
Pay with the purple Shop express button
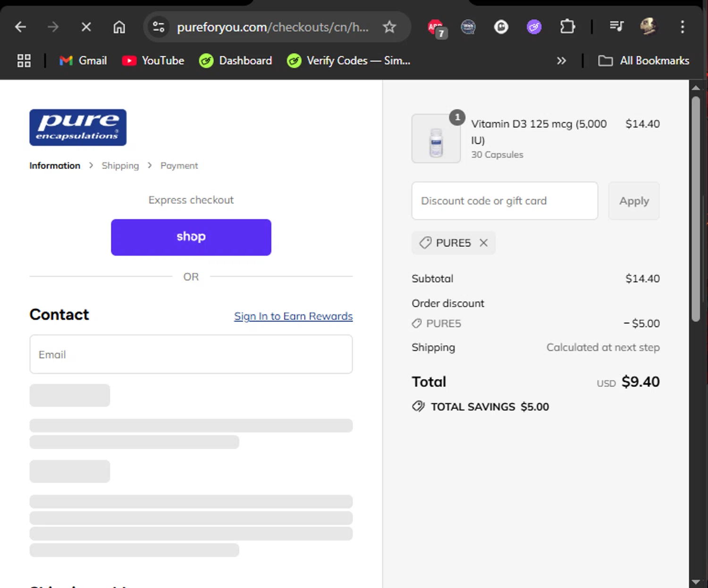point(191,237)
